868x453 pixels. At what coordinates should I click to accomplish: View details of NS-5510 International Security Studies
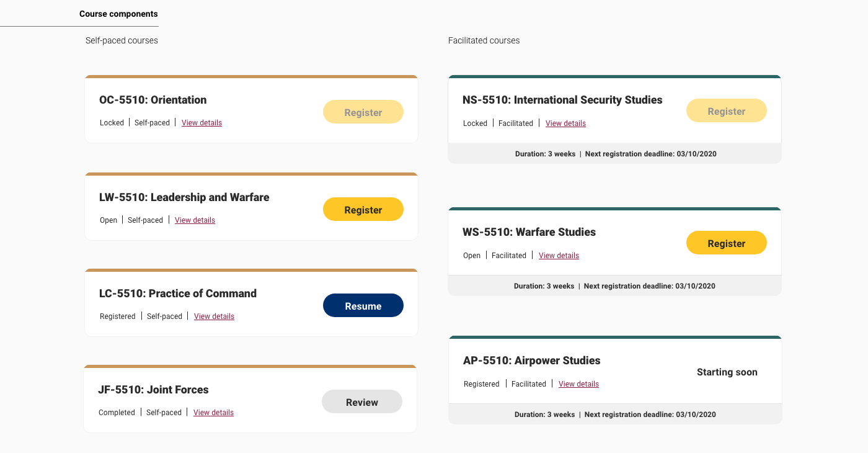point(565,123)
